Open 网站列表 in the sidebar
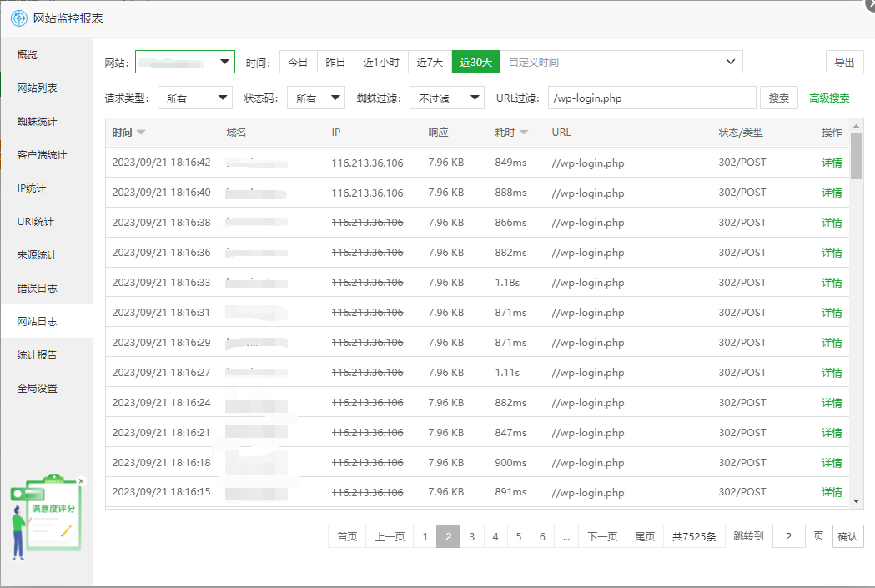 pos(47,88)
